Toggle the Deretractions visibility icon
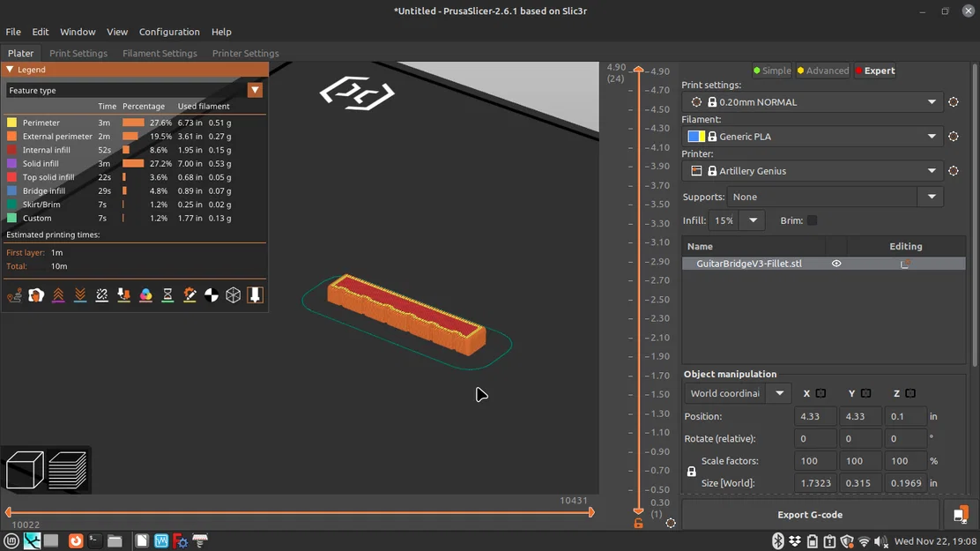 click(x=80, y=295)
